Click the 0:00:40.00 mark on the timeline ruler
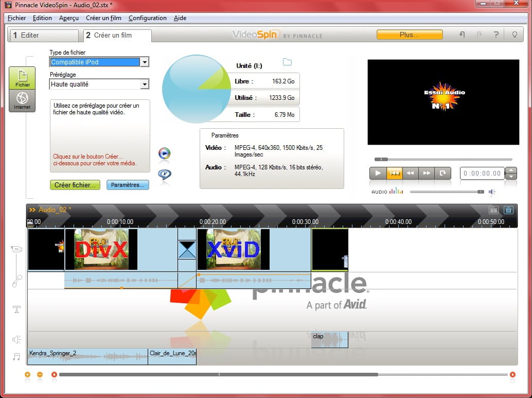 click(398, 222)
